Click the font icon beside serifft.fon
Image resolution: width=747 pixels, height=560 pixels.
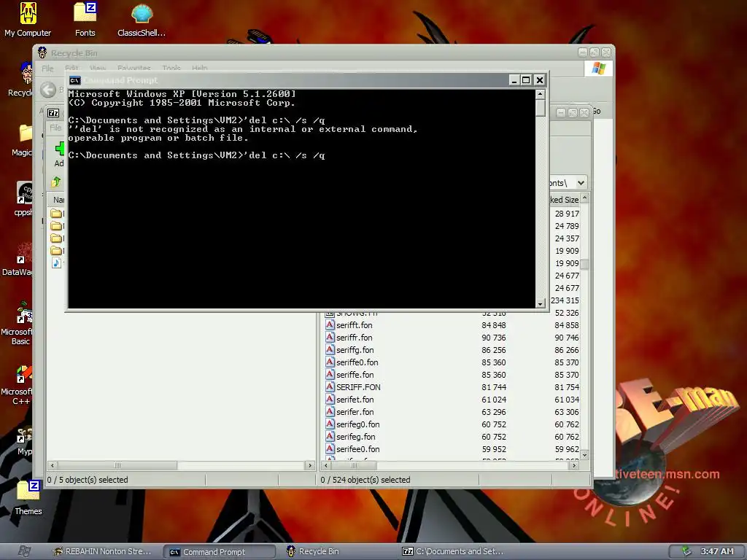point(330,324)
